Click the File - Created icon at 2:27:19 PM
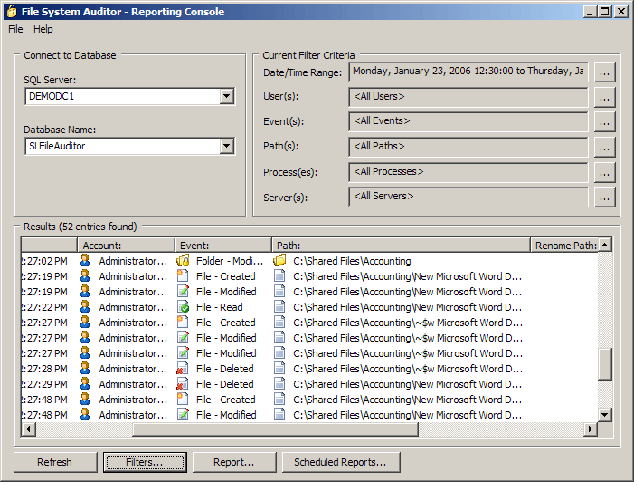 click(x=183, y=276)
